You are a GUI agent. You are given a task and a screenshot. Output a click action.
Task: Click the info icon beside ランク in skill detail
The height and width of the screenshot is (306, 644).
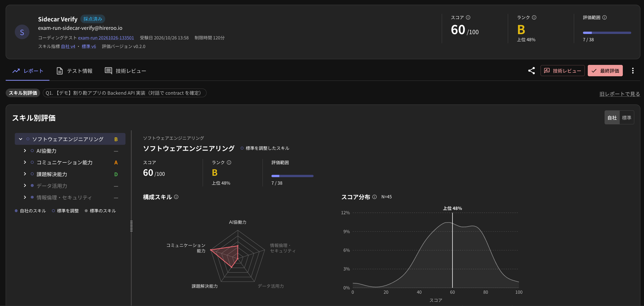(x=229, y=163)
